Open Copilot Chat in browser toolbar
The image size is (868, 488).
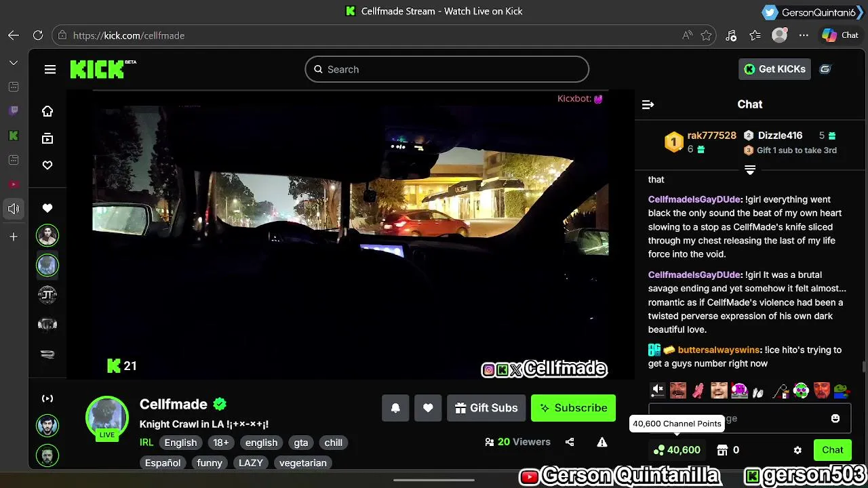point(840,35)
